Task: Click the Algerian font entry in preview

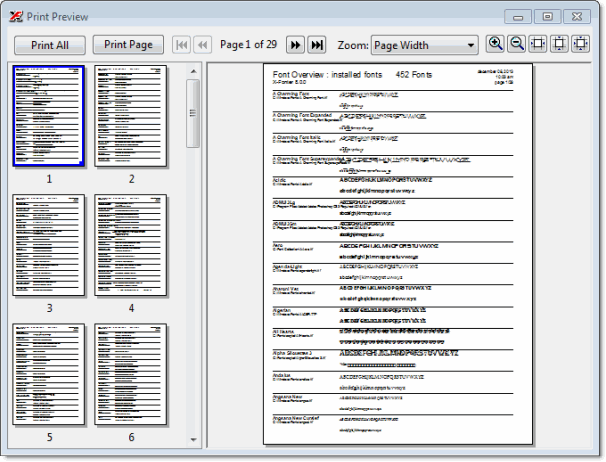Action: click(393, 315)
